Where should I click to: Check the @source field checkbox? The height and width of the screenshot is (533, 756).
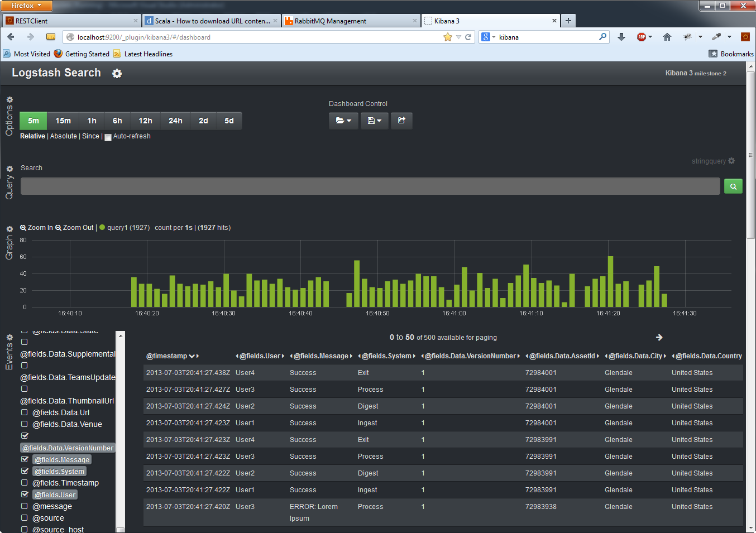coord(24,518)
